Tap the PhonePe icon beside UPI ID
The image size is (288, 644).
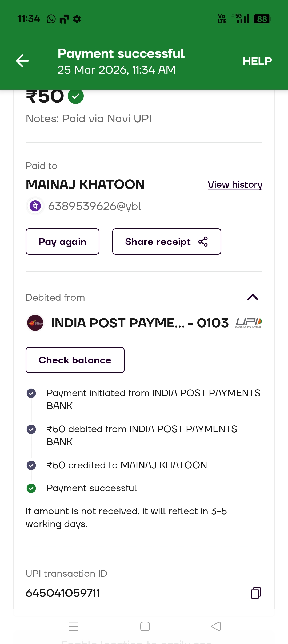(x=35, y=206)
